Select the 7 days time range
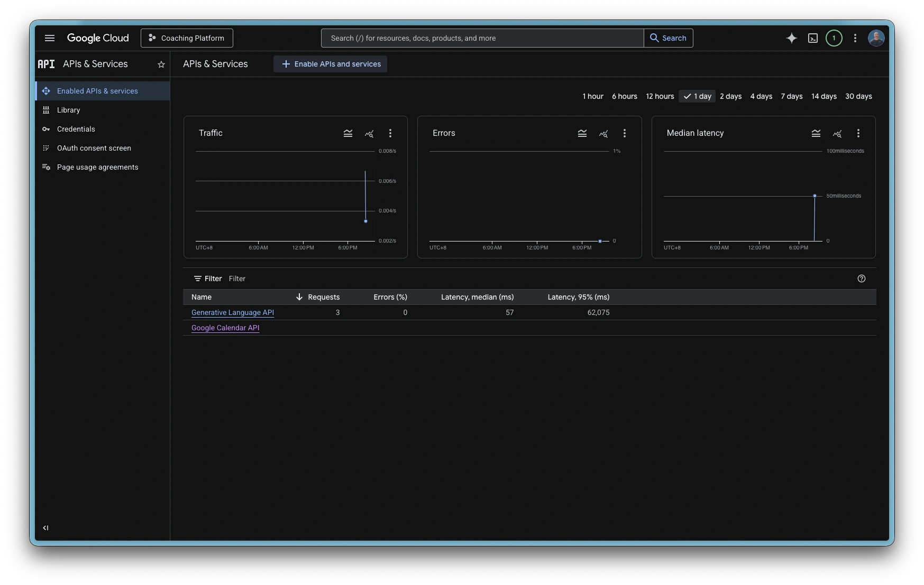The width and height of the screenshot is (924, 585). coord(792,96)
